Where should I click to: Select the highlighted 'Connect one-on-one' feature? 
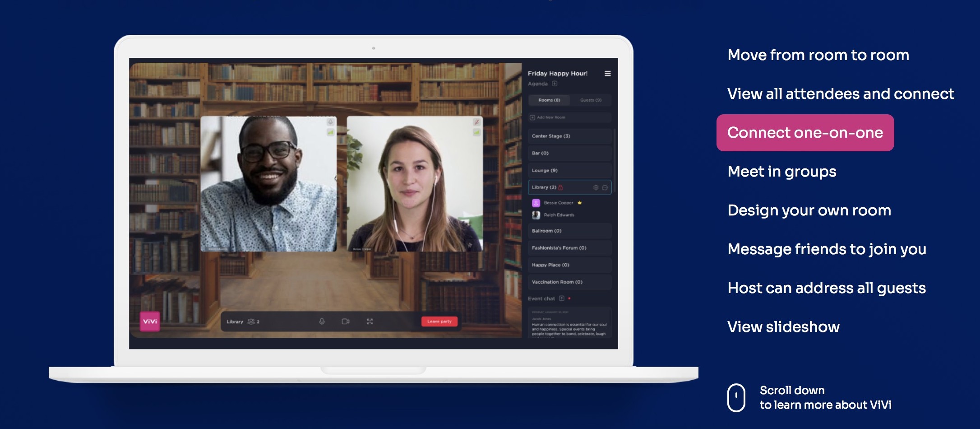pyautogui.click(x=805, y=133)
